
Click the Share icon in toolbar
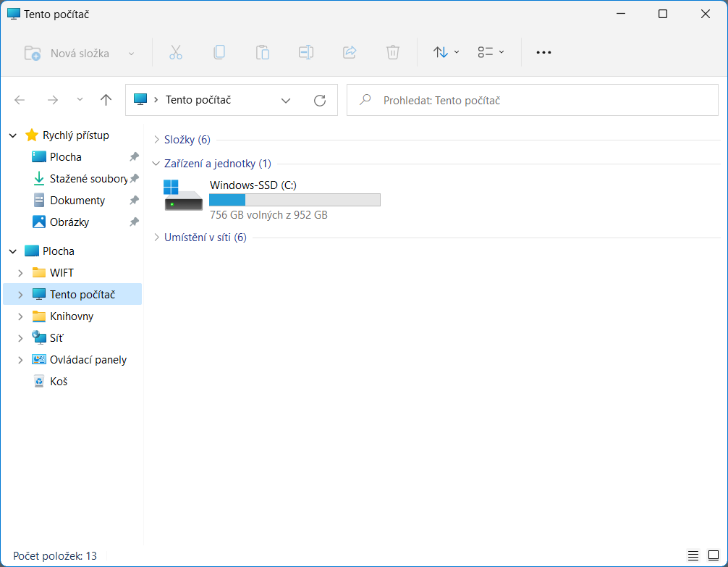tap(350, 52)
